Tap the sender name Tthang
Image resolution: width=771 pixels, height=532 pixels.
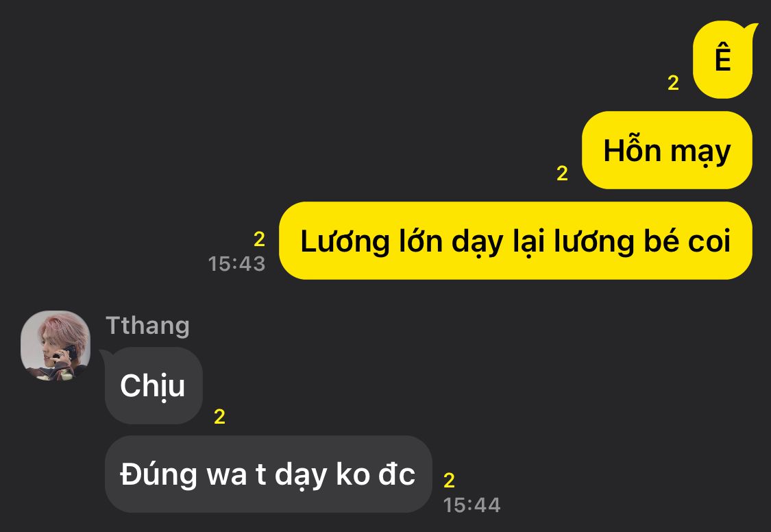pyautogui.click(x=147, y=326)
